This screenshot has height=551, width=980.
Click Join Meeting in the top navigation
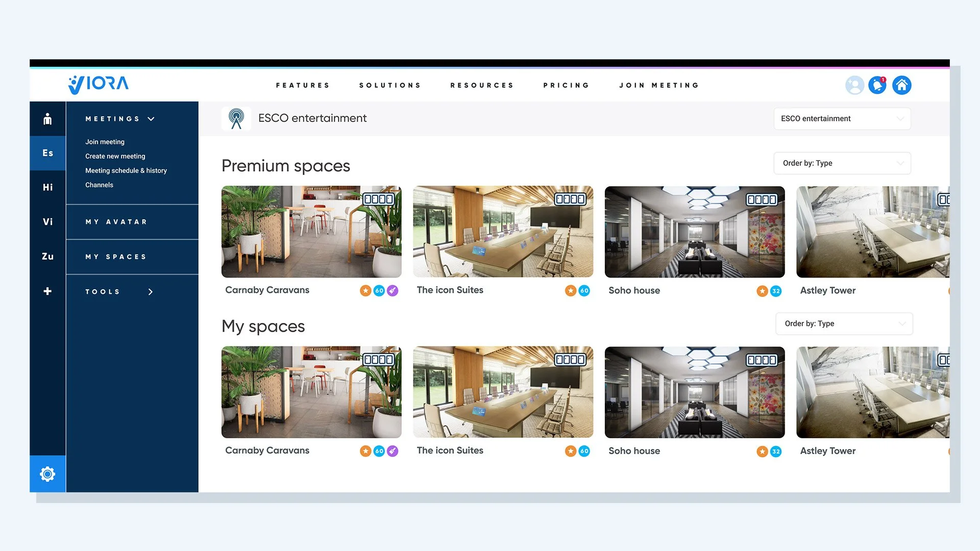pos(659,85)
